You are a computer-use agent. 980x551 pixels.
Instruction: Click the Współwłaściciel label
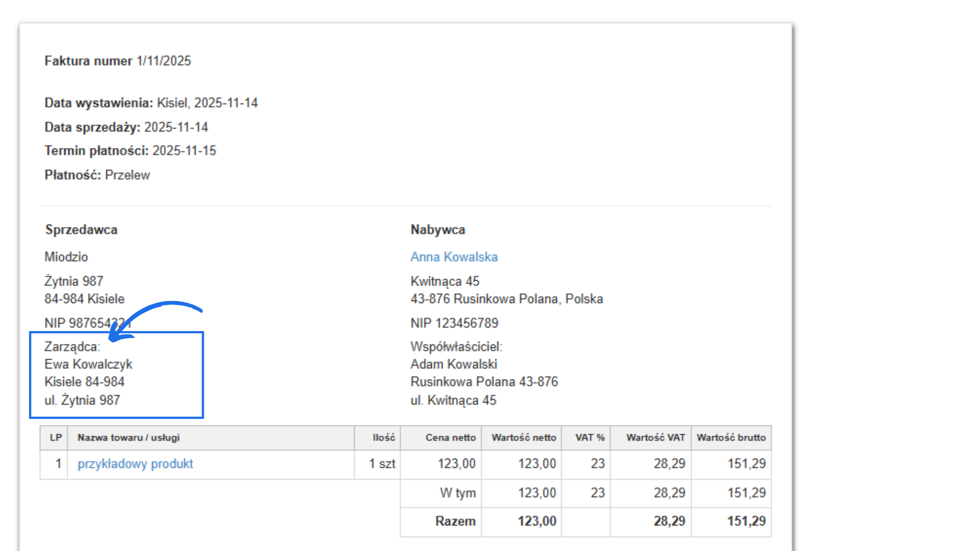click(456, 347)
